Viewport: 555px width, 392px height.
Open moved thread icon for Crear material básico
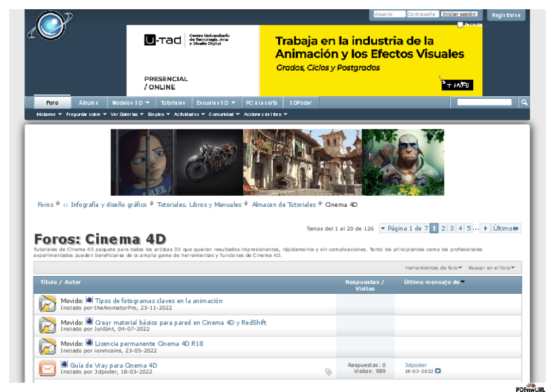click(47, 325)
